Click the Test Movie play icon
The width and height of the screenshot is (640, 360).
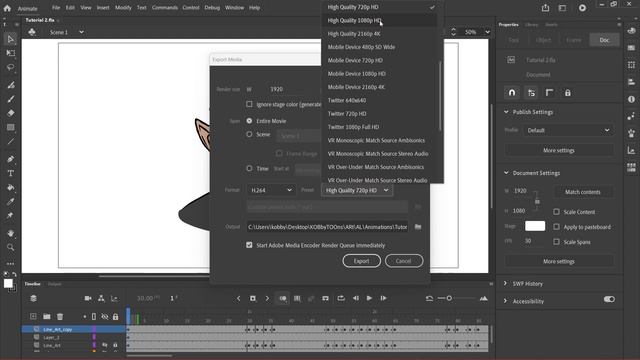(x=582, y=8)
